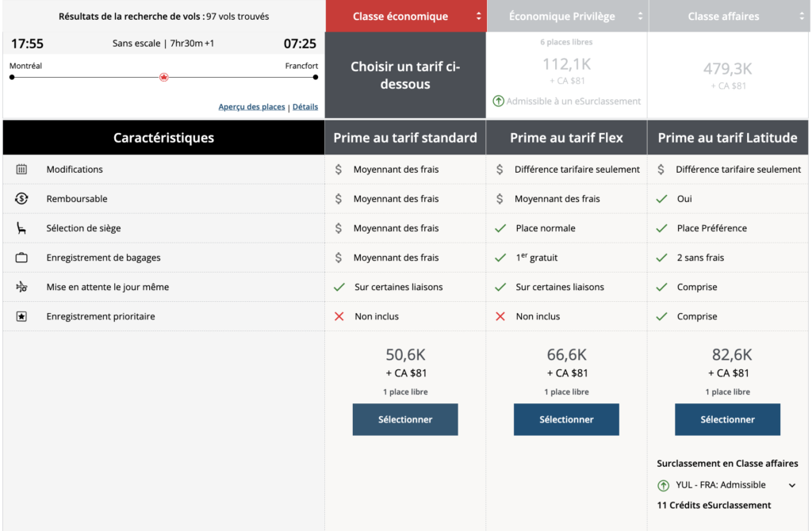Image resolution: width=812 pixels, height=531 pixels.
Task: Expand the YUL - FRA Admissible chevron
Action: click(791, 485)
